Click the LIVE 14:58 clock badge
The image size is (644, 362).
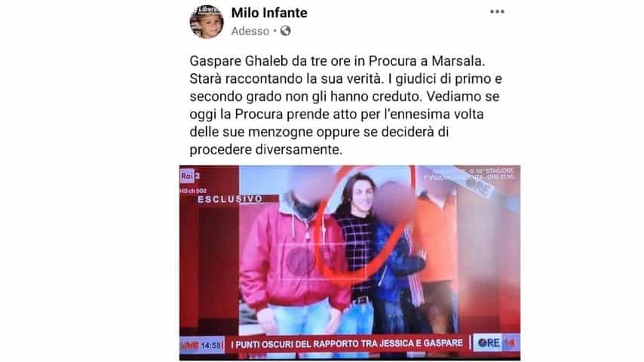click(x=202, y=345)
